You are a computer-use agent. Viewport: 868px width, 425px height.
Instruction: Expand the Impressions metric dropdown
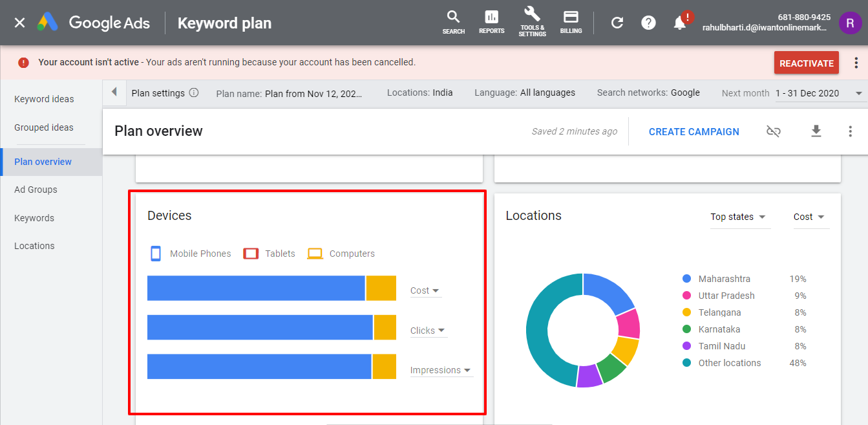(x=441, y=370)
